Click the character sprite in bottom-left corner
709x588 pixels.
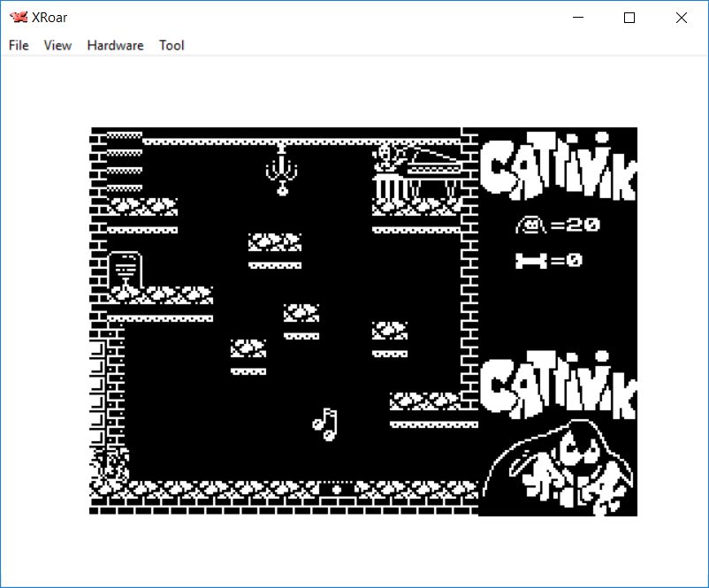(x=111, y=463)
